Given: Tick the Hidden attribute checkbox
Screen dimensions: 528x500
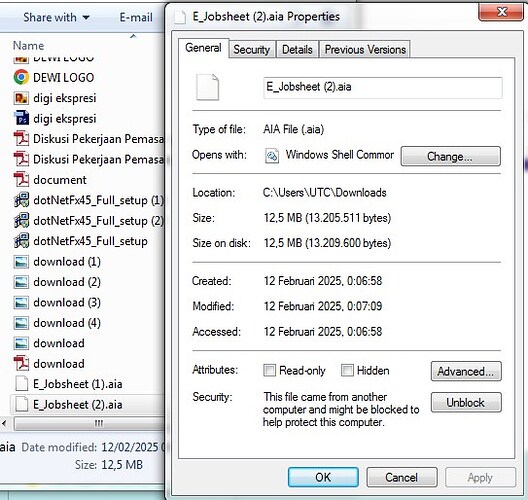Looking at the screenshot, I should pyautogui.click(x=347, y=370).
